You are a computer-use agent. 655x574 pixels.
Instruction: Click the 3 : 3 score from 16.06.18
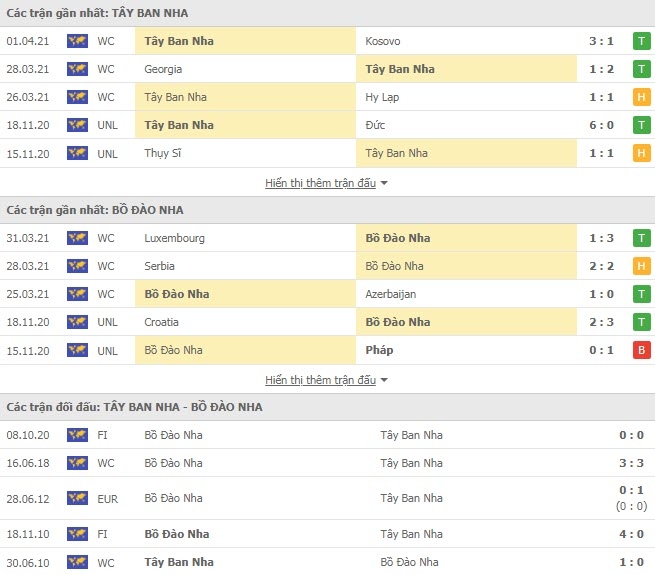[x=631, y=463]
